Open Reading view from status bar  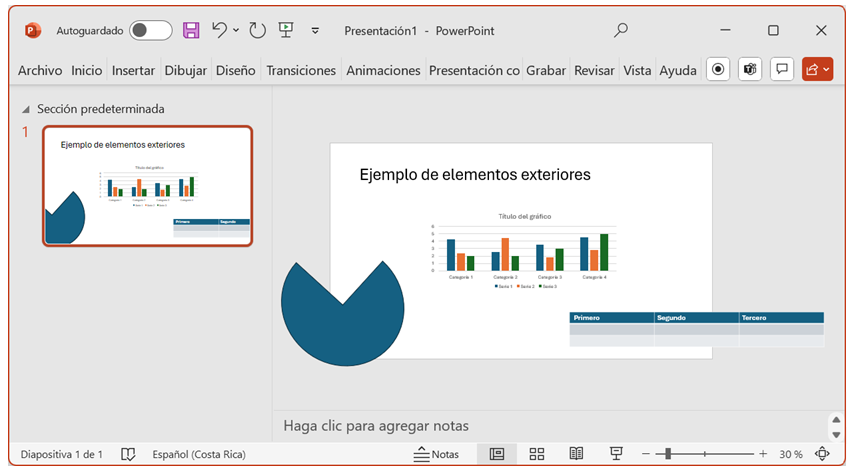(x=576, y=454)
